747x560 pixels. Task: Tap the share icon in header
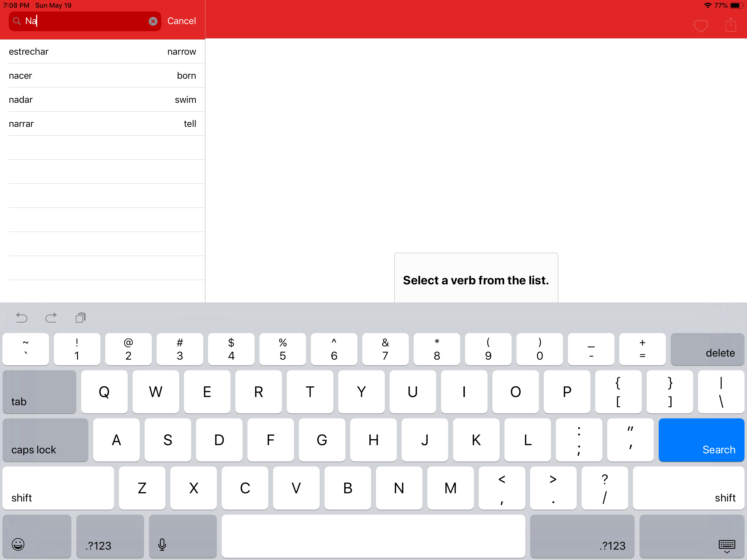pos(730,25)
